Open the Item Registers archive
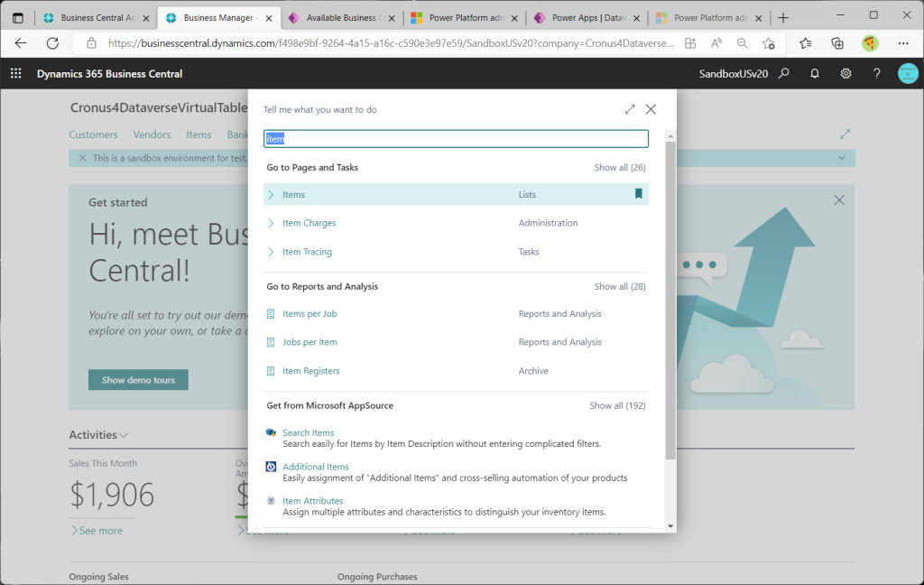Image resolution: width=924 pixels, height=585 pixels. (x=311, y=371)
